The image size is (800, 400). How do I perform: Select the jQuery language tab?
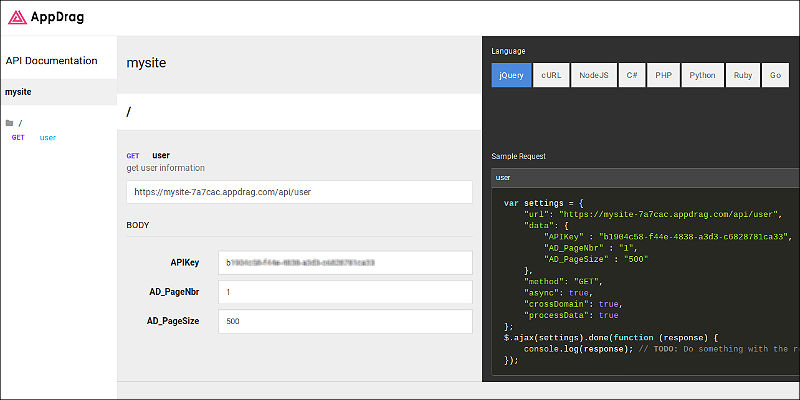[509, 75]
